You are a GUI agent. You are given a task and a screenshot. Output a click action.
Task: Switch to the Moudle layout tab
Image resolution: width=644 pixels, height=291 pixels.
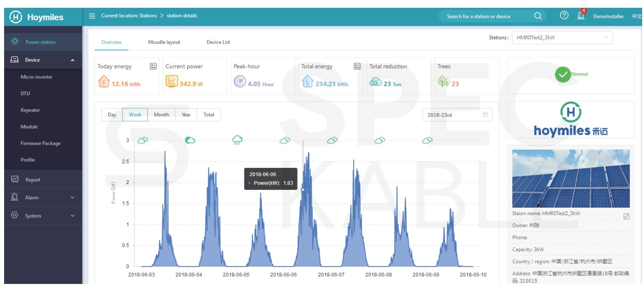[x=164, y=42]
